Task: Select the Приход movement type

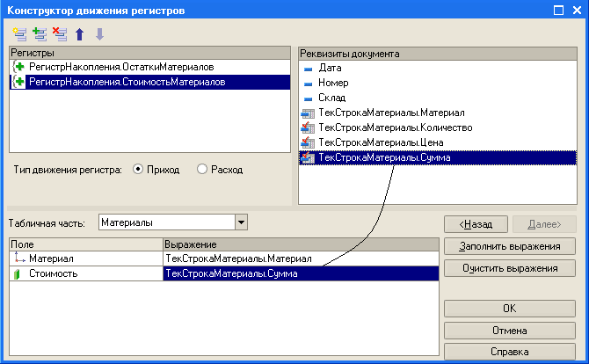Action: point(138,170)
